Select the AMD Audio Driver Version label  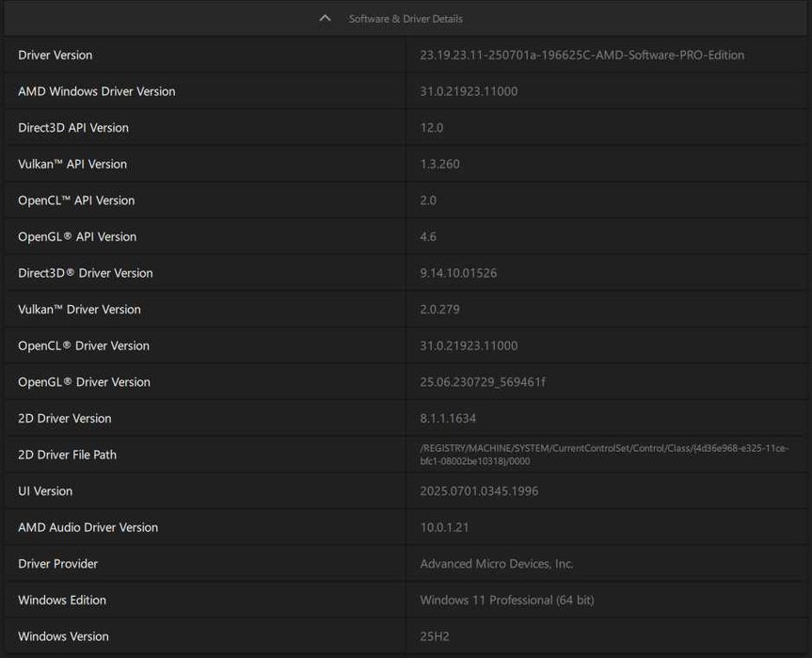(88, 527)
